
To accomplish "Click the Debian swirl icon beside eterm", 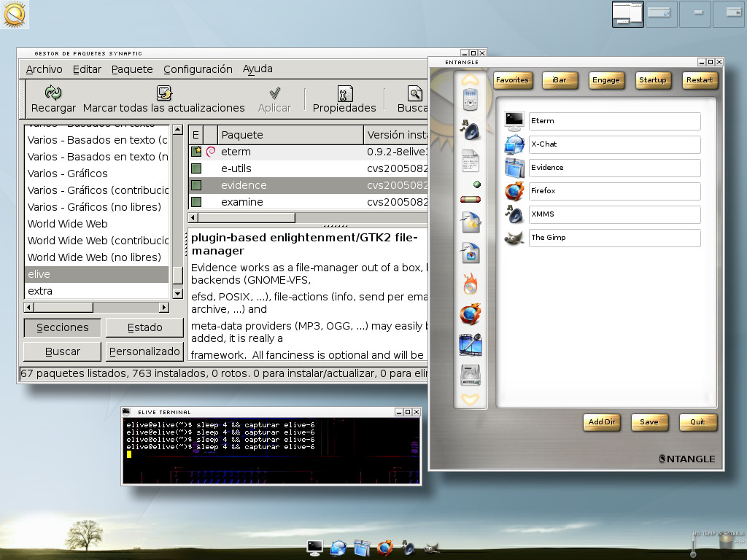I will pos(211,152).
